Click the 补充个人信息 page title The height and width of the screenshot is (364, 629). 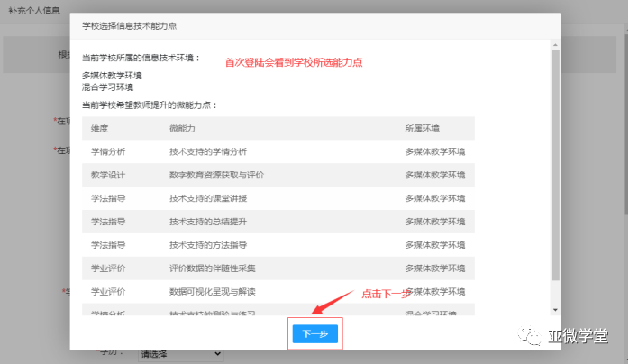coord(34,11)
